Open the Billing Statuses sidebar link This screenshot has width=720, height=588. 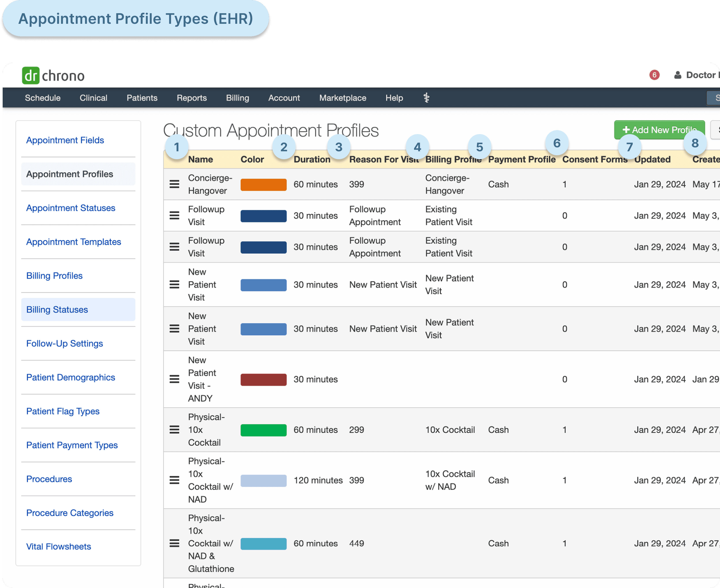pos(57,310)
